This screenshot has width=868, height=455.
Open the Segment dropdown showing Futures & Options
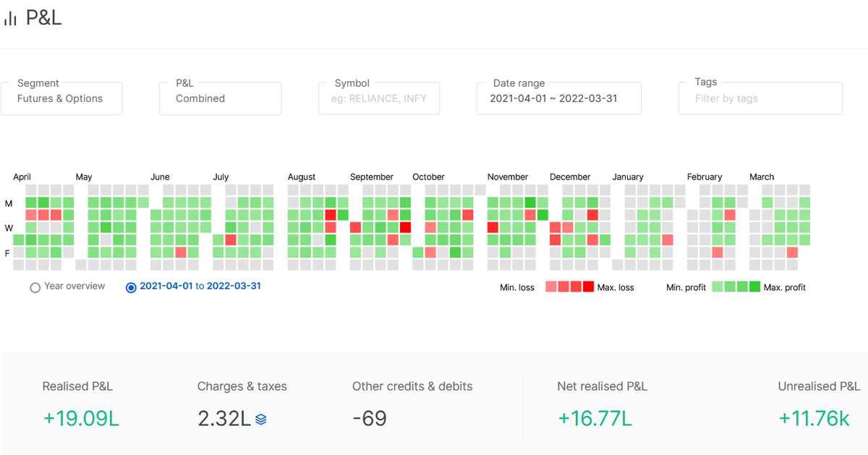point(61,98)
